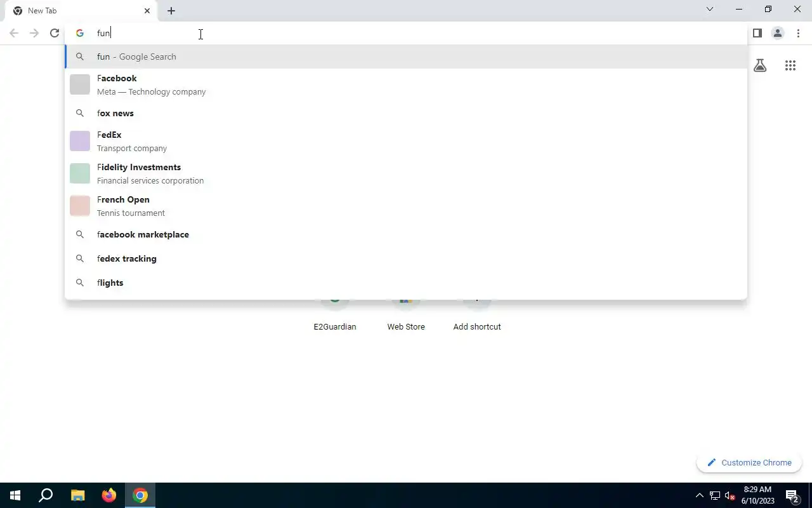Reload the current page

(55, 33)
